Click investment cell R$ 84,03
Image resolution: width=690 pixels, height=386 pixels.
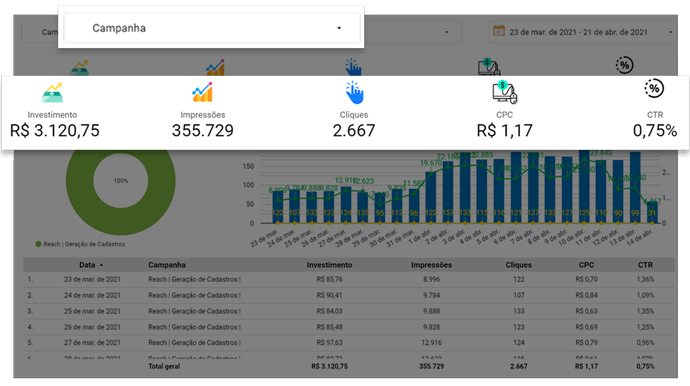pos(329,311)
